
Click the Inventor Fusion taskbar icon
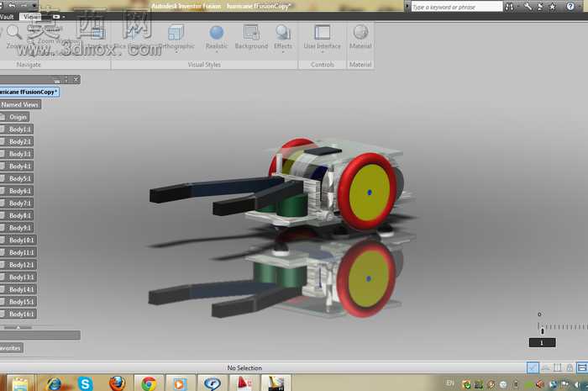(x=276, y=383)
